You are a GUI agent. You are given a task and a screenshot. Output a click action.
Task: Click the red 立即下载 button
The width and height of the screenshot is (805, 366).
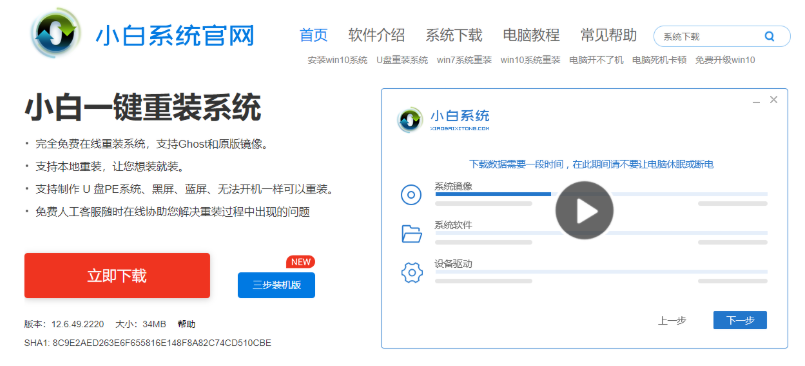(117, 276)
